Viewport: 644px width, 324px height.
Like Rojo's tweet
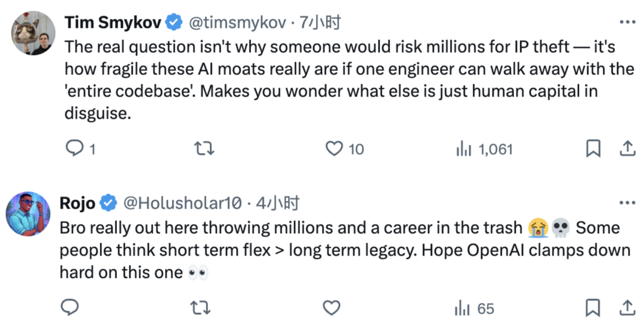point(332,308)
